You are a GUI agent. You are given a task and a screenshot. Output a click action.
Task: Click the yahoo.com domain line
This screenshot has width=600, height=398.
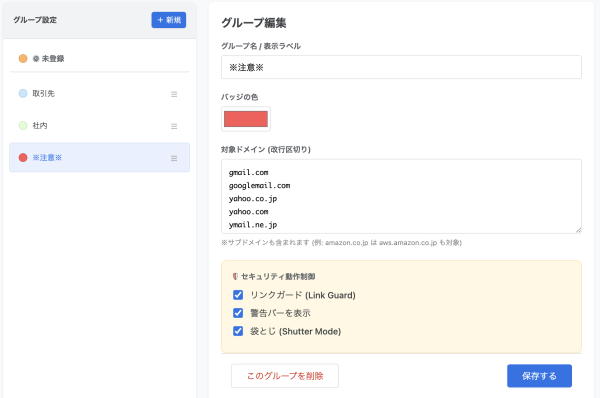[248, 212]
